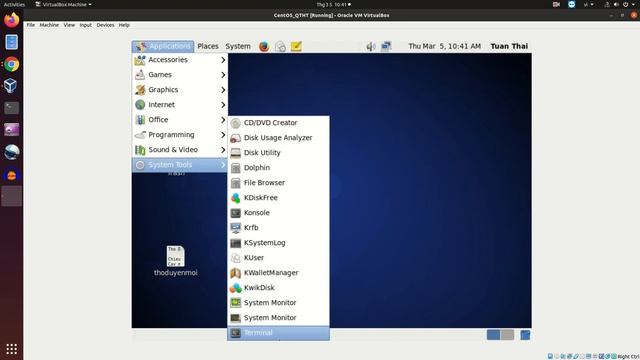Viewport: 640px width, 360px height.
Task: Launch Firefox from the CentOS panel
Action: (x=264, y=47)
